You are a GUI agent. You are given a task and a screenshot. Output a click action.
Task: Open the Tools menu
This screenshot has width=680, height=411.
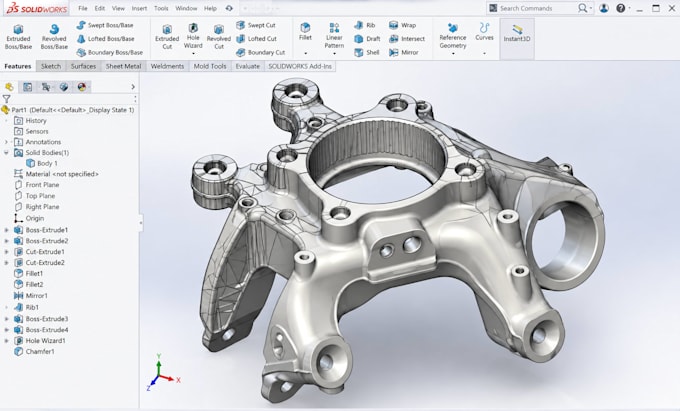coord(161,8)
